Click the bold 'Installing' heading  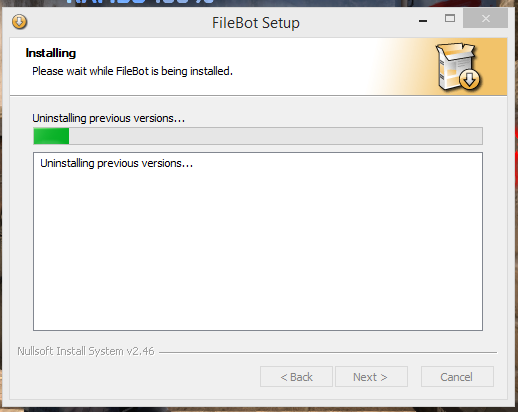[51, 53]
